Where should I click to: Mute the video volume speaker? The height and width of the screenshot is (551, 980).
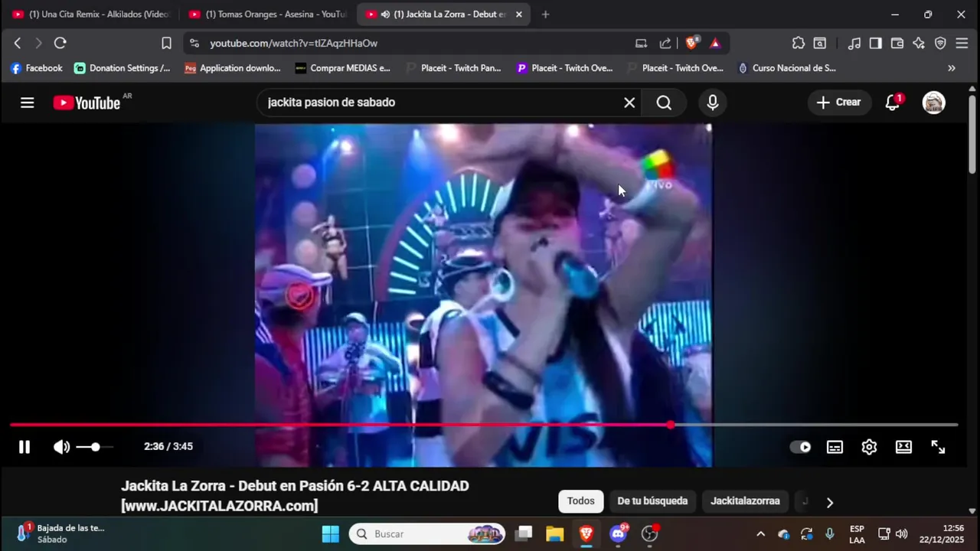[61, 447]
